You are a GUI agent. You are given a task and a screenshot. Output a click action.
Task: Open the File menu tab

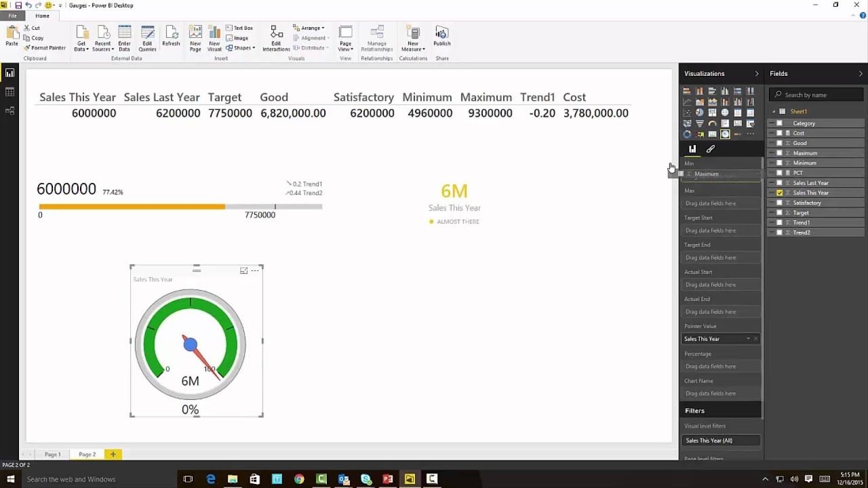point(12,16)
